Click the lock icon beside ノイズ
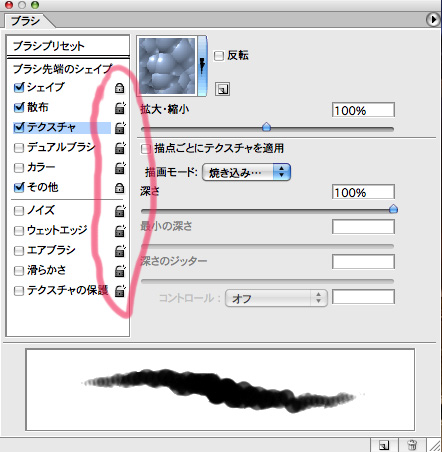 [120, 211]
